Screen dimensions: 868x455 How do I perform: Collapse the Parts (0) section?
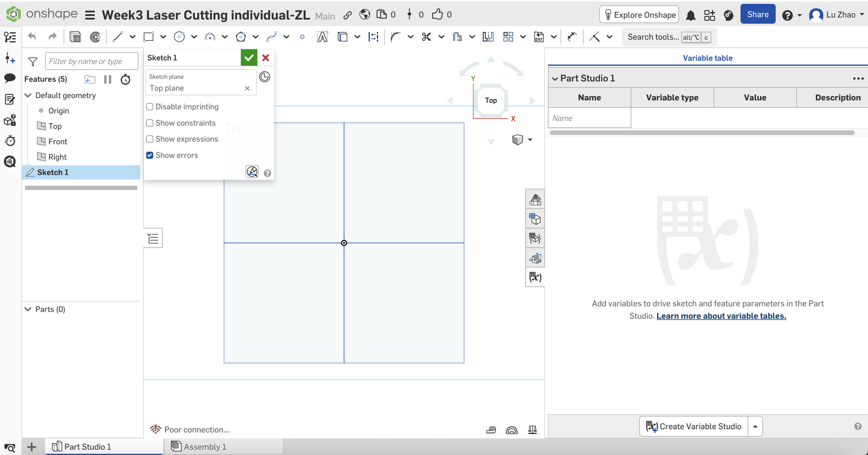(28, 309)
